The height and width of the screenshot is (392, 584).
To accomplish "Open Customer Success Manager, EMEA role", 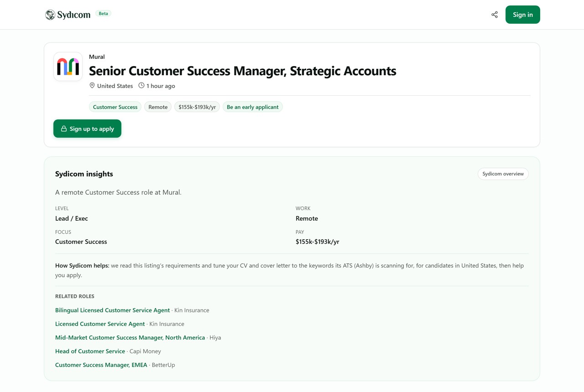I will pos(101,365).
